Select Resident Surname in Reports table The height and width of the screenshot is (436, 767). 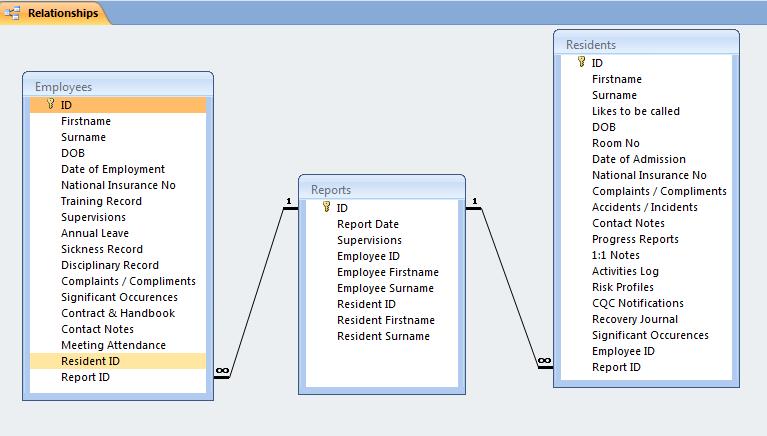tap(383, 336)
